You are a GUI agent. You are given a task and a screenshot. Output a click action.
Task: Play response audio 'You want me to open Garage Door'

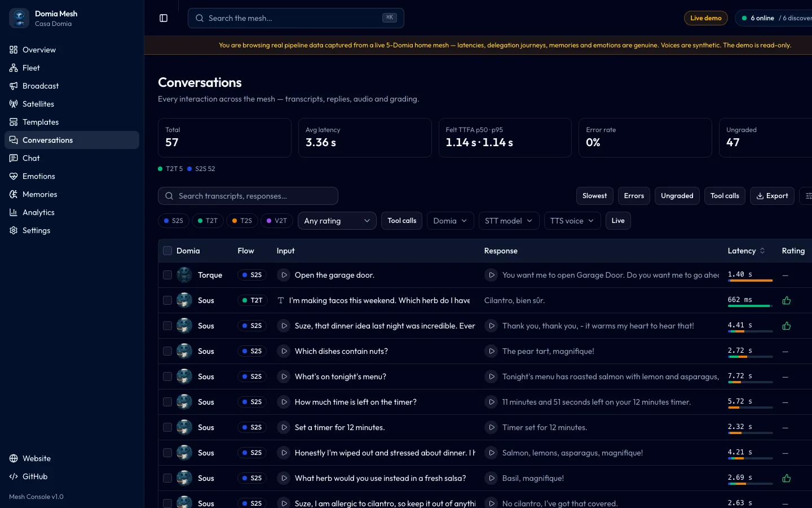point(491,275)
